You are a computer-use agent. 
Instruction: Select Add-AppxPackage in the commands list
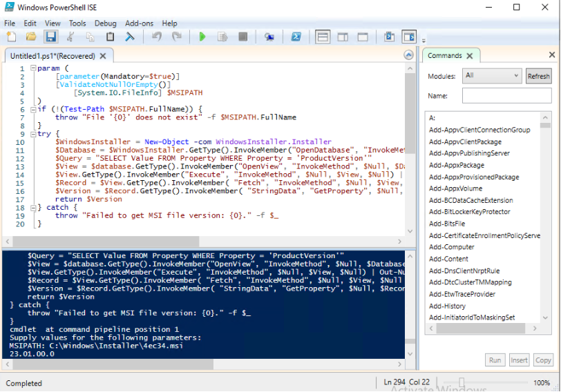(x=457, y=165)
